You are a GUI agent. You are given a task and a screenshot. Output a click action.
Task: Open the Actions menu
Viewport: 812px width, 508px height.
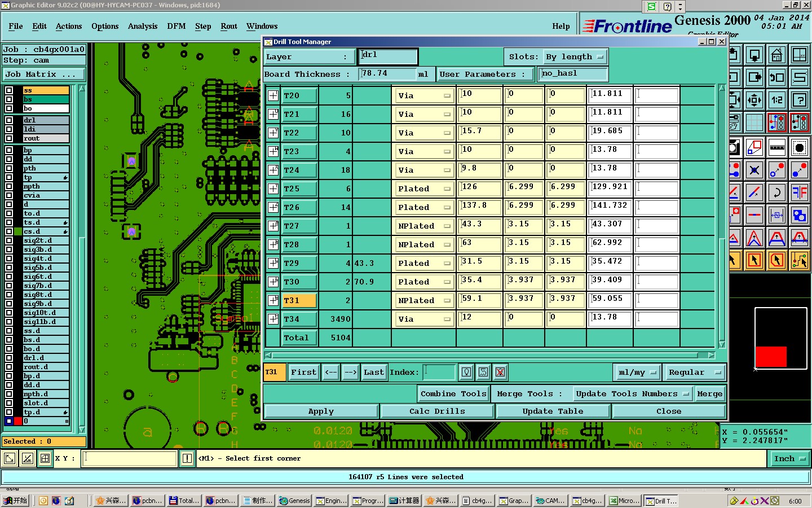click(x=69, y=27)
